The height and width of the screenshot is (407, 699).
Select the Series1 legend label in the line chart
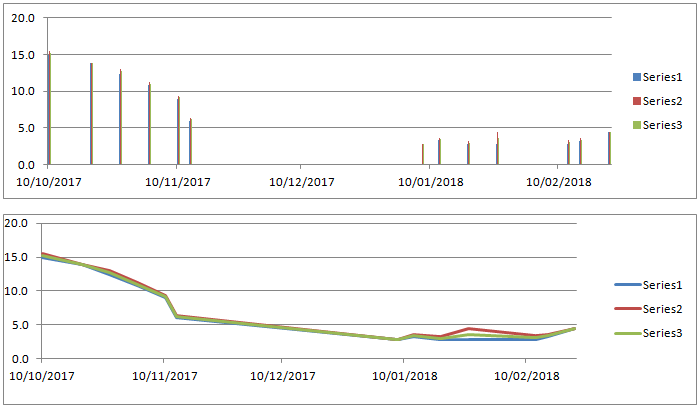661,285
